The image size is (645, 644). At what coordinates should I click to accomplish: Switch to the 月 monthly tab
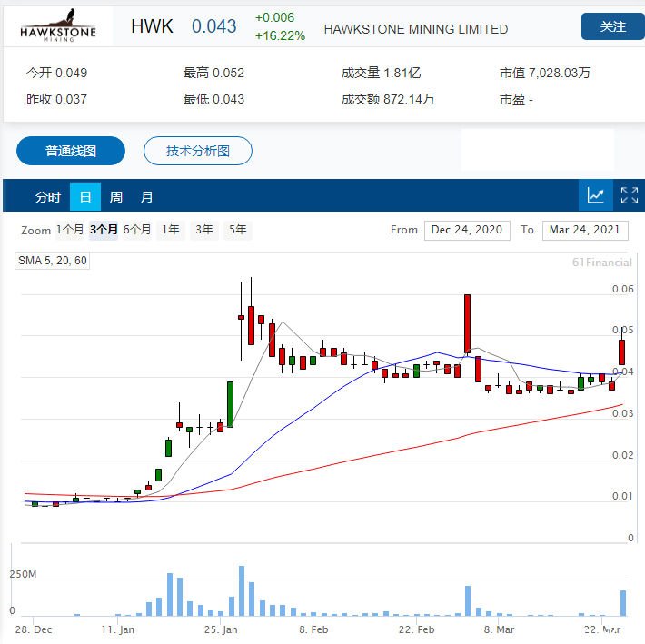pos(146,197)
